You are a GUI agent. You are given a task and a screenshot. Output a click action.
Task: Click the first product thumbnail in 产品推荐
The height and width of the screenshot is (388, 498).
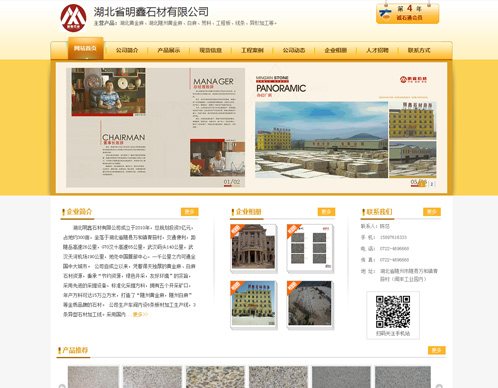point(93,377)
